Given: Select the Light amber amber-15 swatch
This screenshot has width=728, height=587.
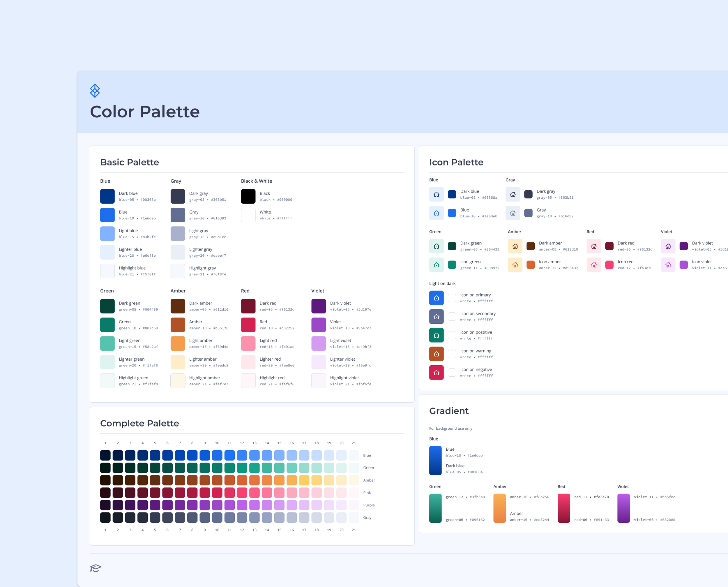Looking at the screenshot, I should (178, 343).
